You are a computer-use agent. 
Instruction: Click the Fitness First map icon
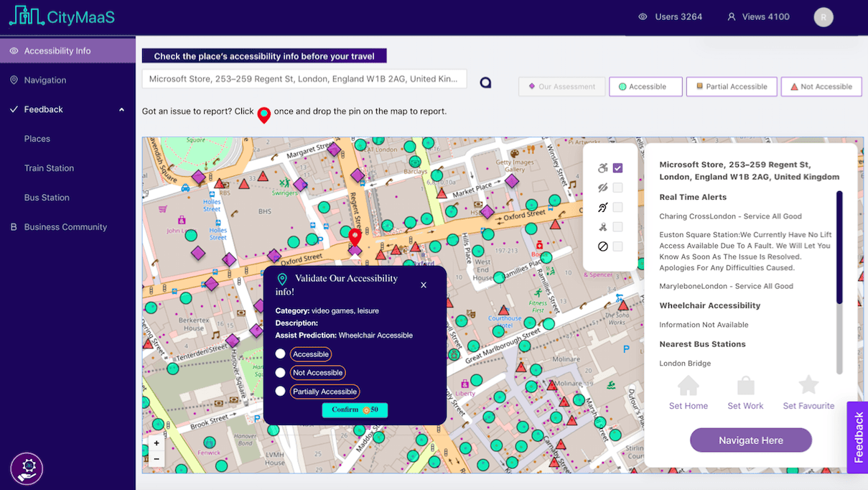[x=538, y=293]
